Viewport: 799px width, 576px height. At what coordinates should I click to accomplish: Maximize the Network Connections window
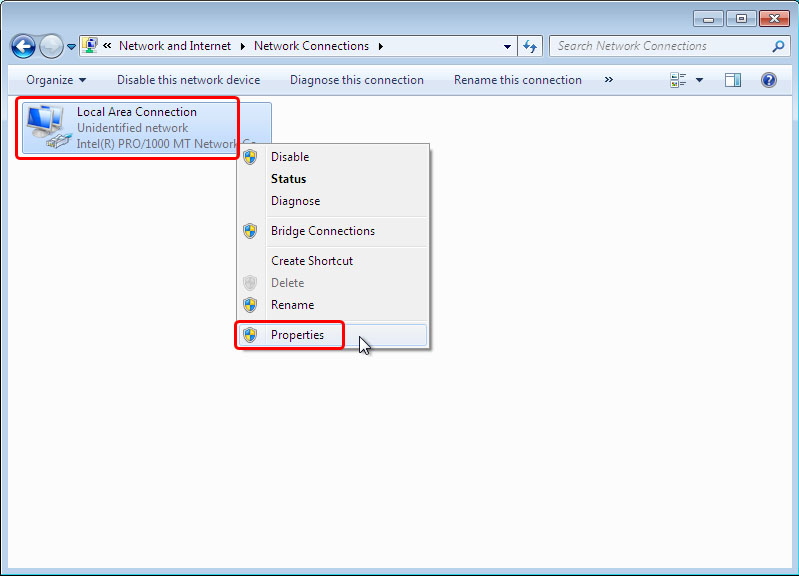pos(741,19)
